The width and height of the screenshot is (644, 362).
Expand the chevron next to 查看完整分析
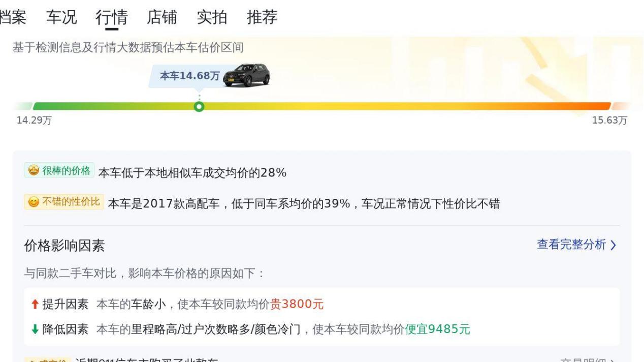coord(613,245)
